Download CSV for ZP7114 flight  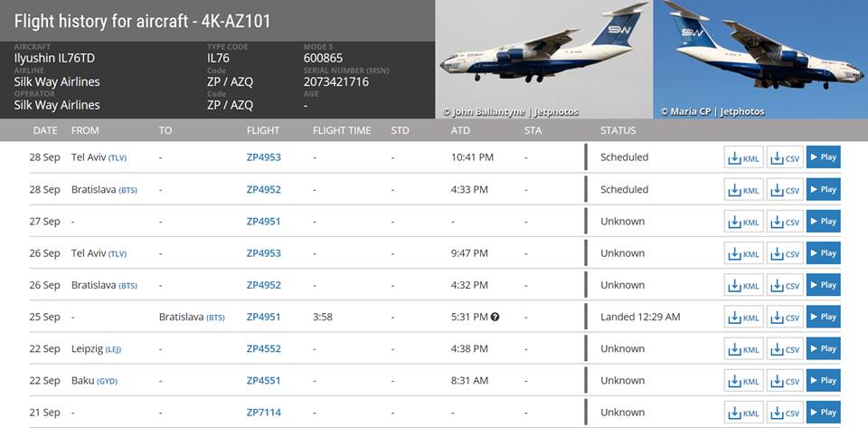(785, 413)
